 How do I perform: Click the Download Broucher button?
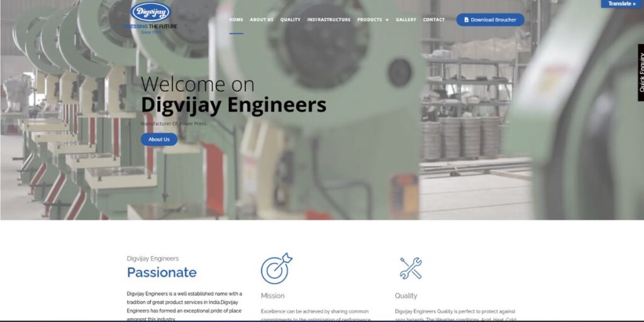coord(490,19)
